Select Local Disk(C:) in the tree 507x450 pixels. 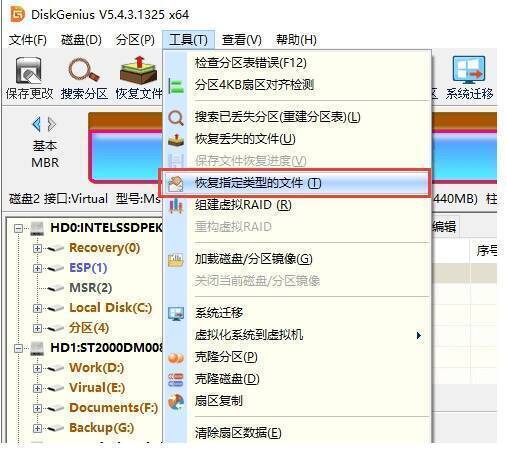[110, 308]
